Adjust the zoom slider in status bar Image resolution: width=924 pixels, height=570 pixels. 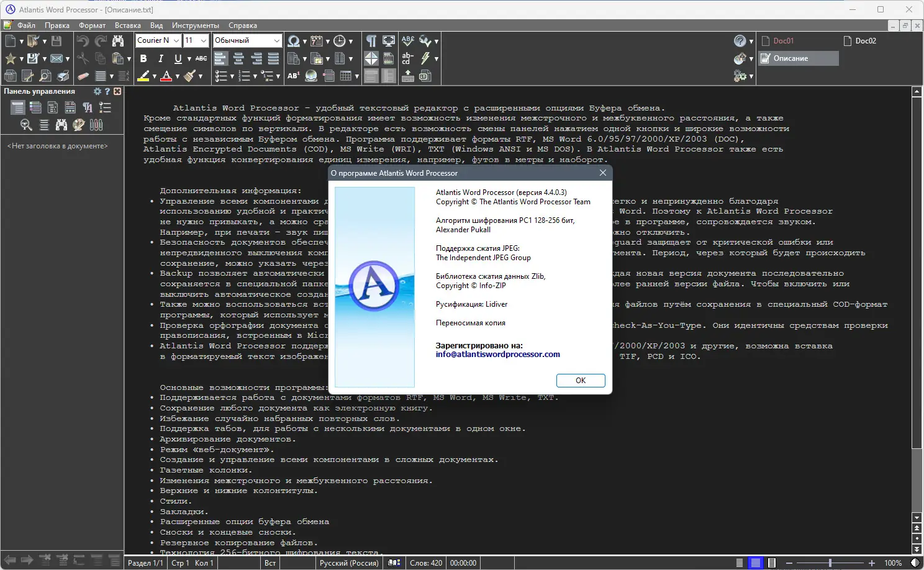coord(830,563)
